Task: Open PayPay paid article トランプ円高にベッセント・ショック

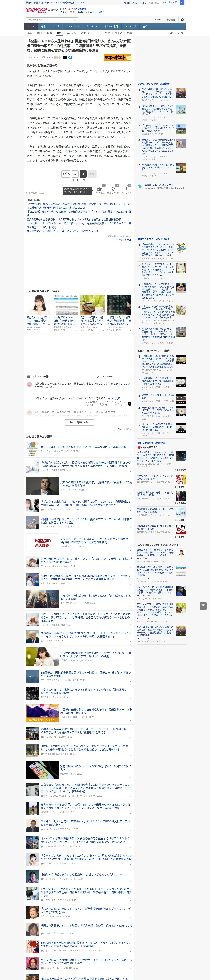Action: coord(156,456)
